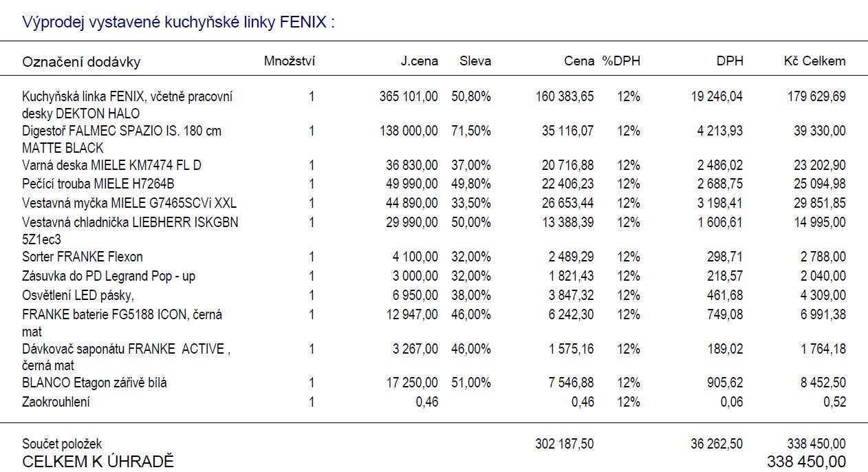Click the '%DPH' column header
The image size is (868, 472).
coord(621,61)
